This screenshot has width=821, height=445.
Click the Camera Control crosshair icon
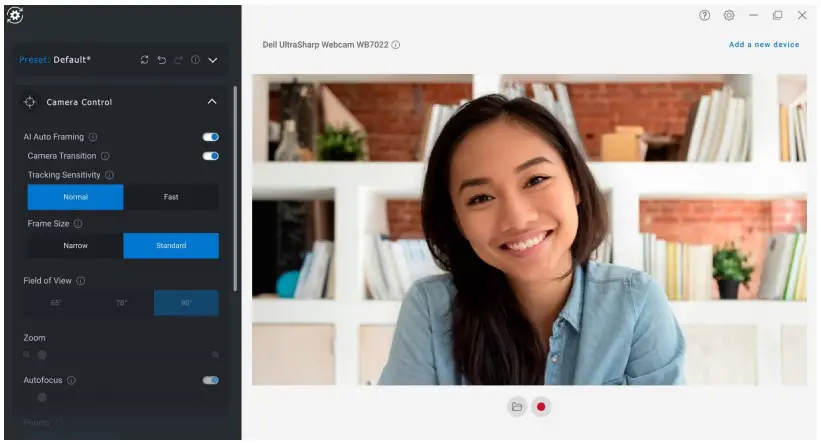30,102
